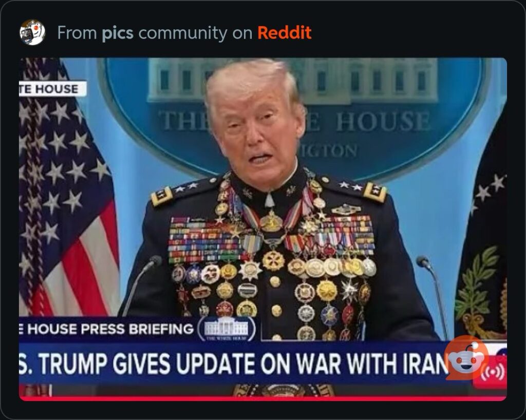Click the 'HOUSE PRESS BRIEFING' banner
The width and height of the screenshot is (526, 420).
point(107,329)
